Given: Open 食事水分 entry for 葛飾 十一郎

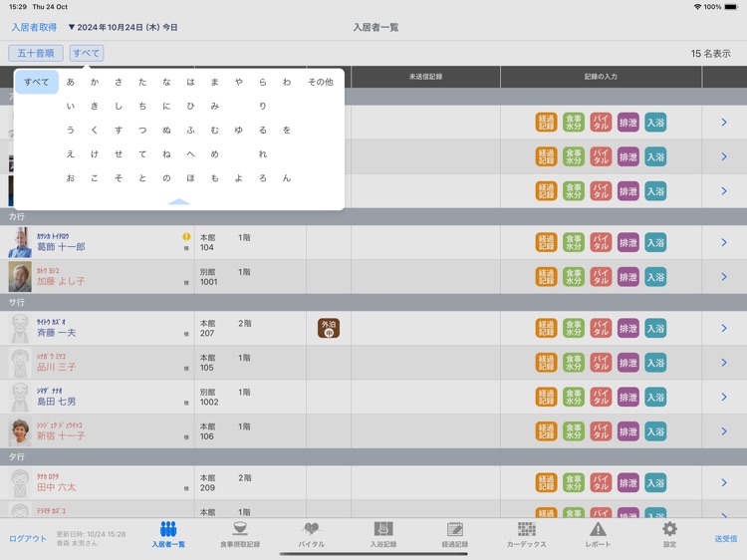Looking at the screenshot, I should 574,242.
